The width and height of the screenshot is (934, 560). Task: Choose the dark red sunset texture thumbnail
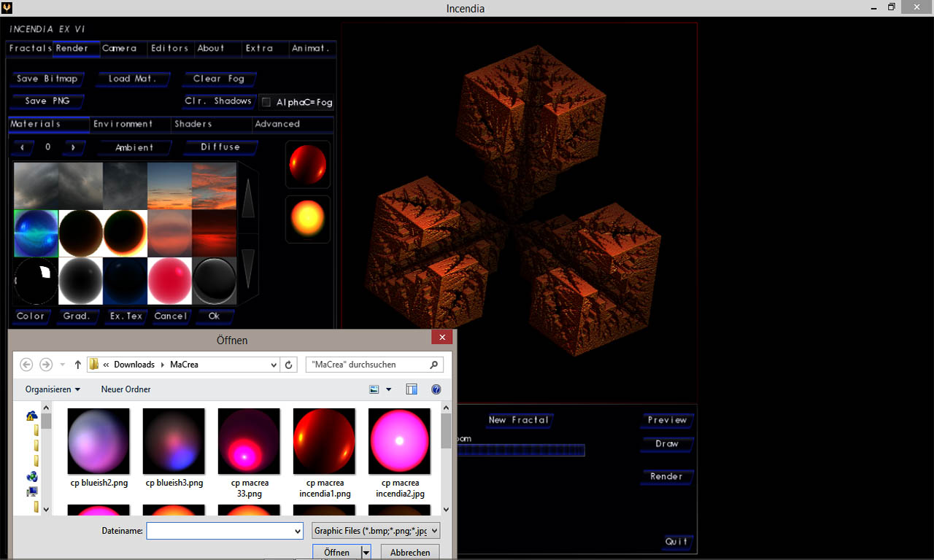coord(214,233)
